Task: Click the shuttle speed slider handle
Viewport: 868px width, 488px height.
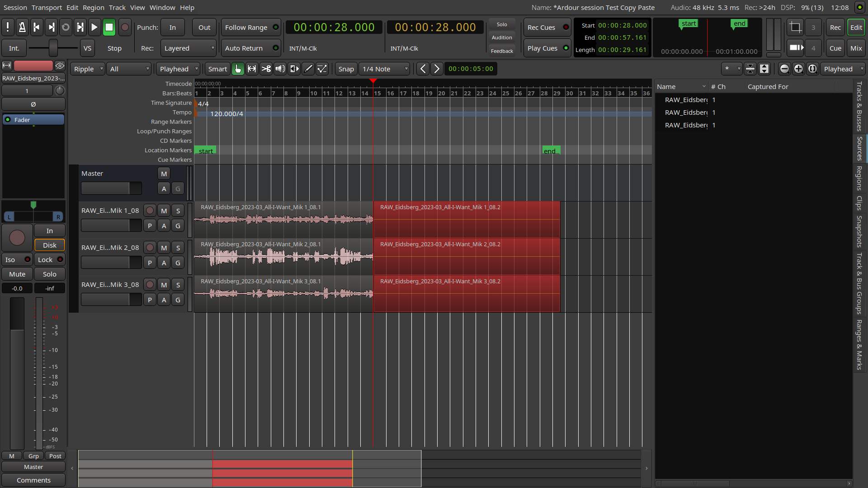Action: pos(53,48)
